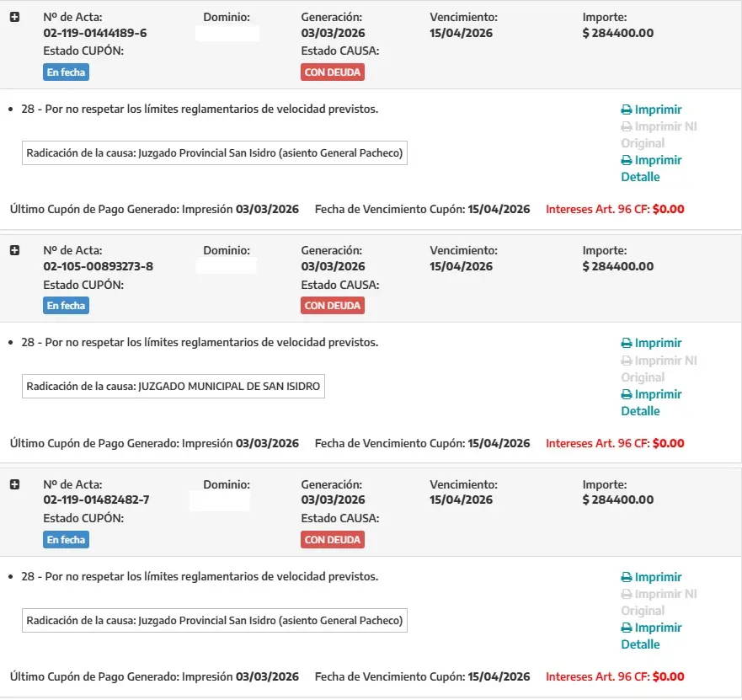Screen dimensions: 742x700
Task: Click the printer icon beside first acta's Imprimir
Action: [x=626, y=109]
